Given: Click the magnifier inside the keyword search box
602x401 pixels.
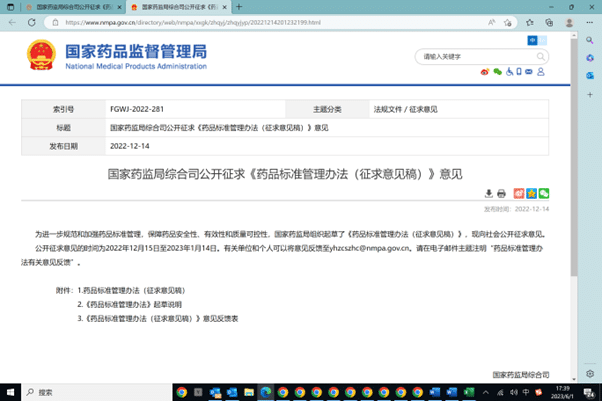Looking at the screenshot, I should [540, 57].
